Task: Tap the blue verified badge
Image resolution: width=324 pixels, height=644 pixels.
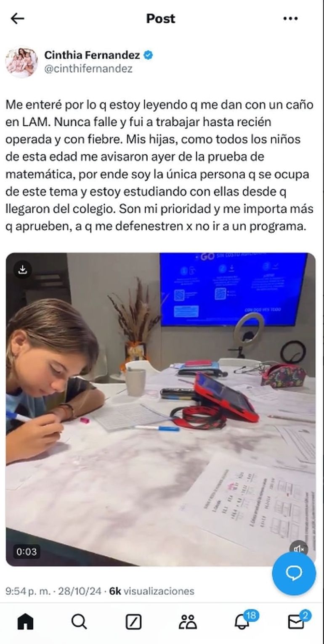Action: coord(149,55)
